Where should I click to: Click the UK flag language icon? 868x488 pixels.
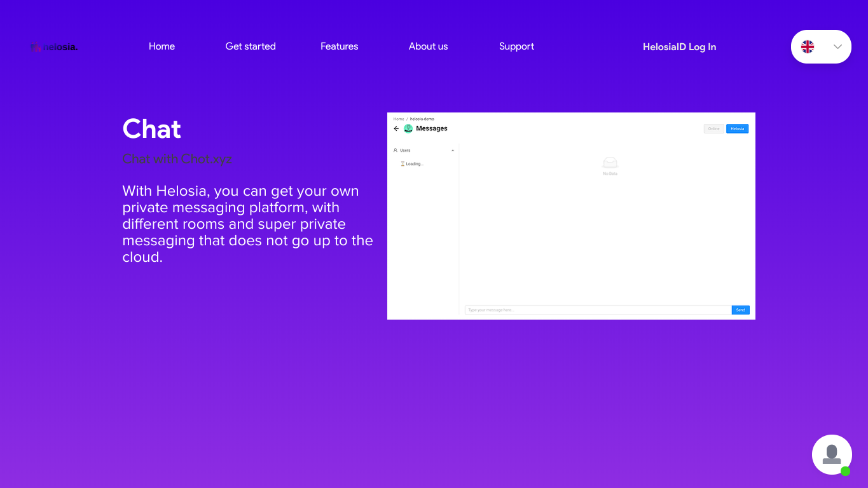click(808, 46)
